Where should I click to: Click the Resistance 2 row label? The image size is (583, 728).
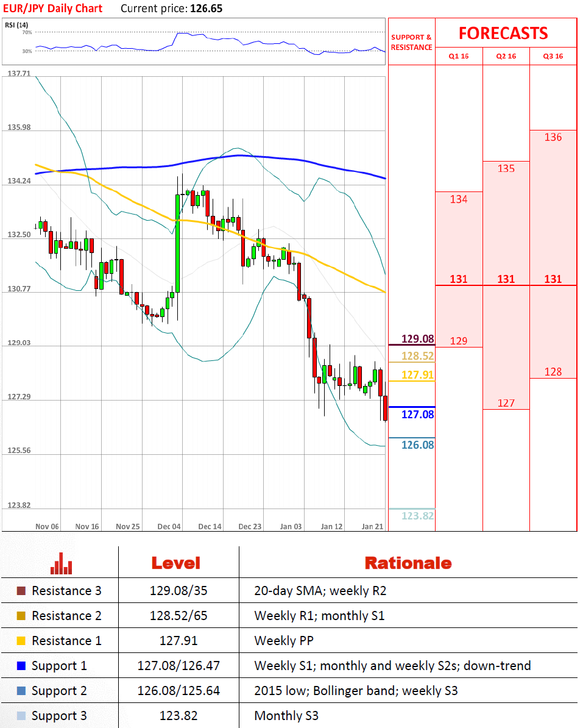pos(66,616)
